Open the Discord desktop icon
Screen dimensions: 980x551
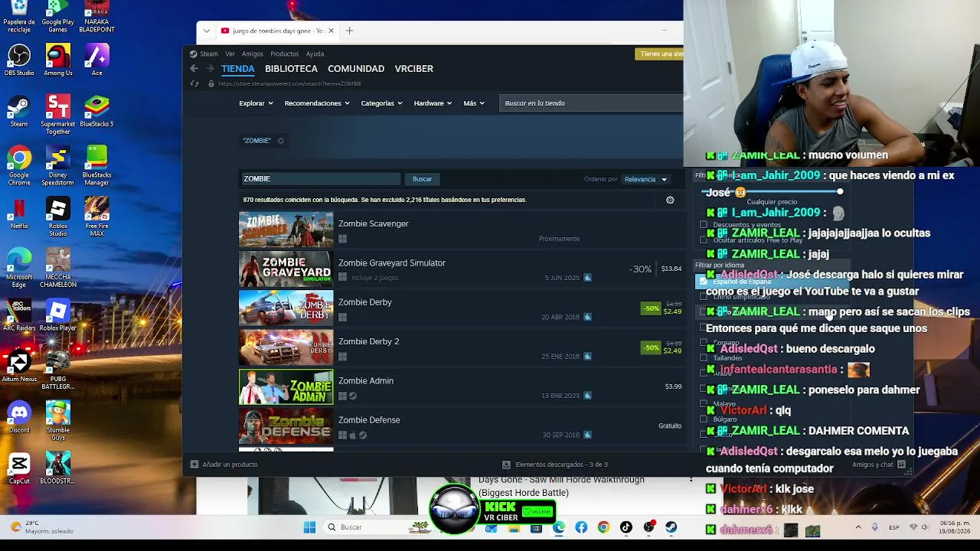click(x=19, y=417)
